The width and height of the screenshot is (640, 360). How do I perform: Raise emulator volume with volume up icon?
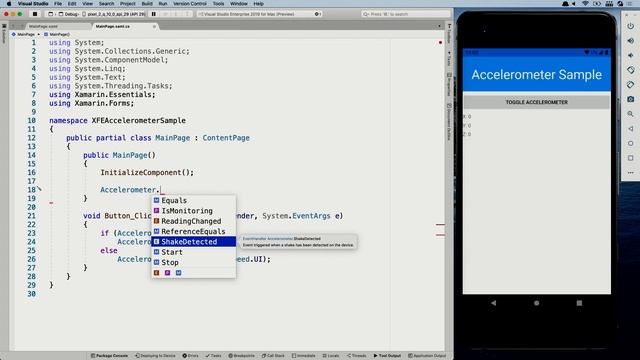631,41
